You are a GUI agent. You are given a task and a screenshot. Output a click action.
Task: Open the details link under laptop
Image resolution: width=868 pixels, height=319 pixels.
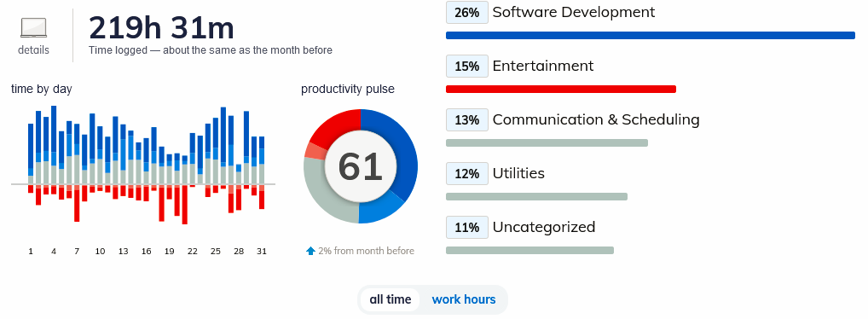click(34, 49)
